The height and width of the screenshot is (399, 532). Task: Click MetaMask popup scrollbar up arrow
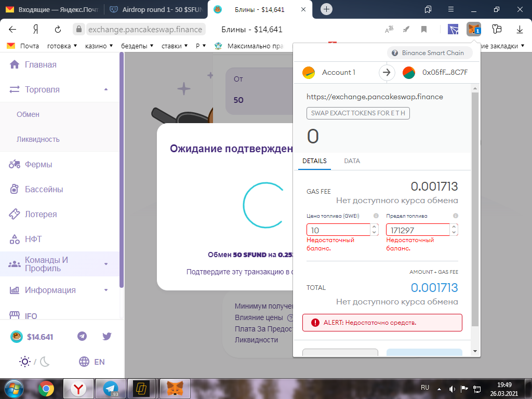point(475,88)
